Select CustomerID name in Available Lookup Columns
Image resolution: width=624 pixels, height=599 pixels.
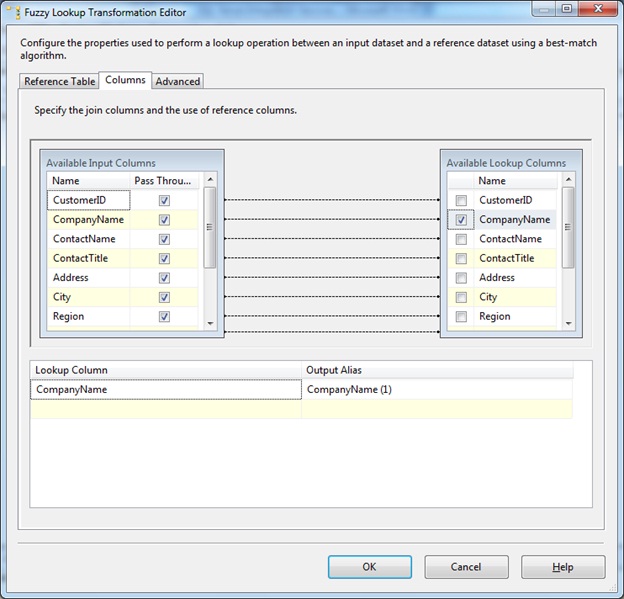pos(515,200)
